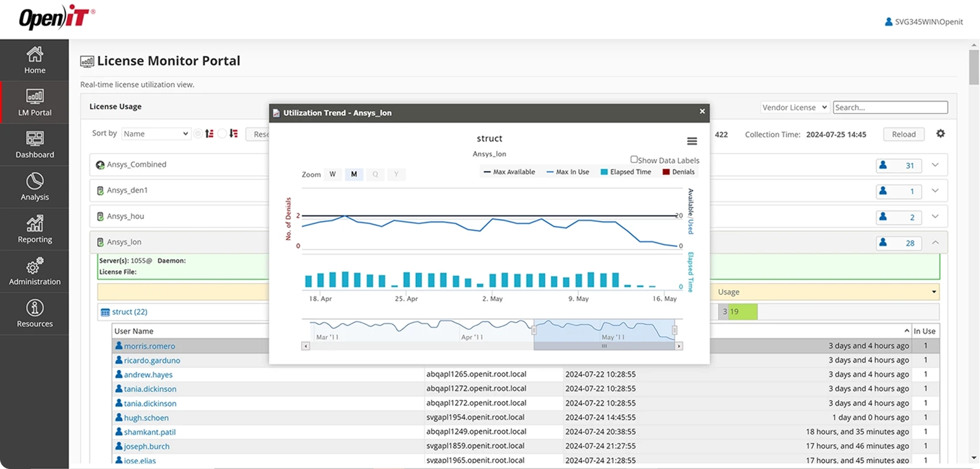
Task: Select the M zoom range option
Action: (x=354, y=175)
